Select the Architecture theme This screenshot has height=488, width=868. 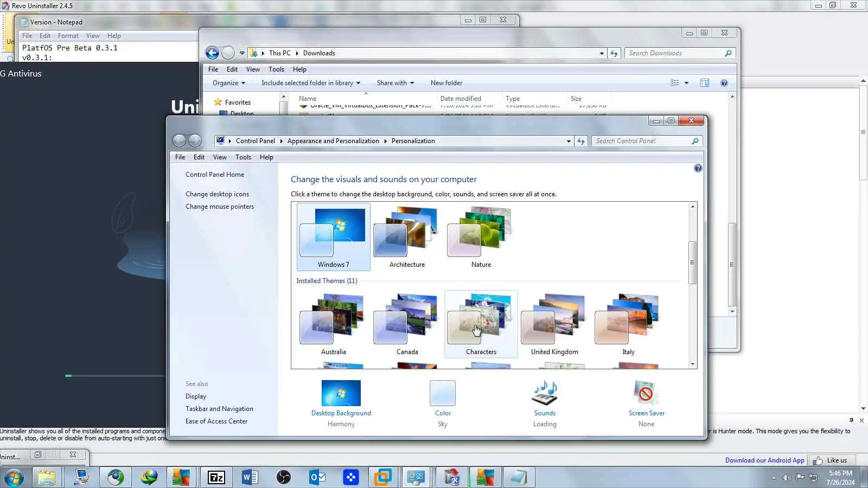[407, 237]
